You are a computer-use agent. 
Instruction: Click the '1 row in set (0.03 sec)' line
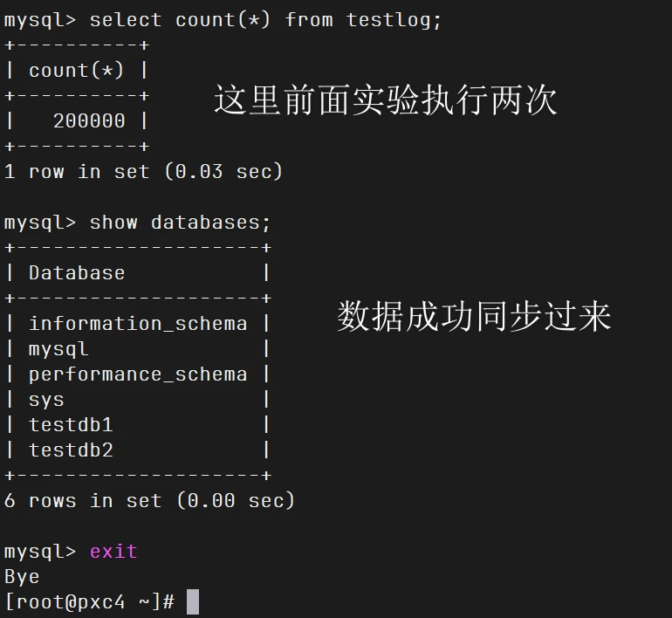[144, 171]
